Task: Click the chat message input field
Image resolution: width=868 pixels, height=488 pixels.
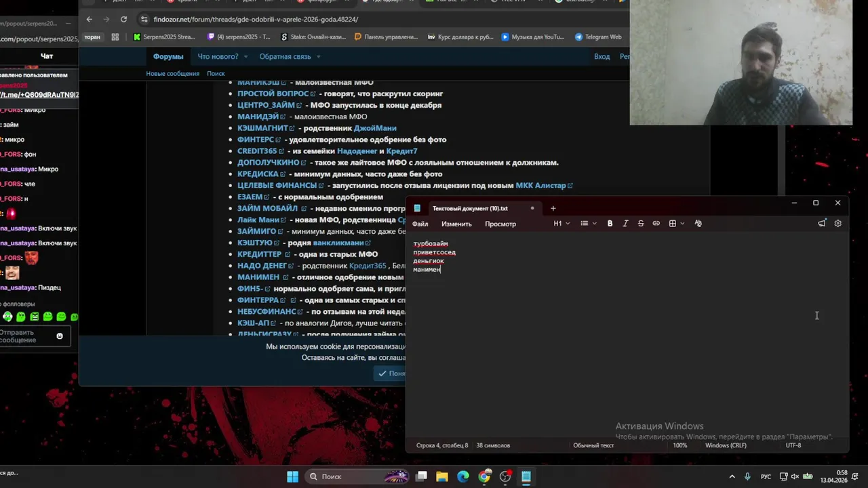Action: [27, 336]
